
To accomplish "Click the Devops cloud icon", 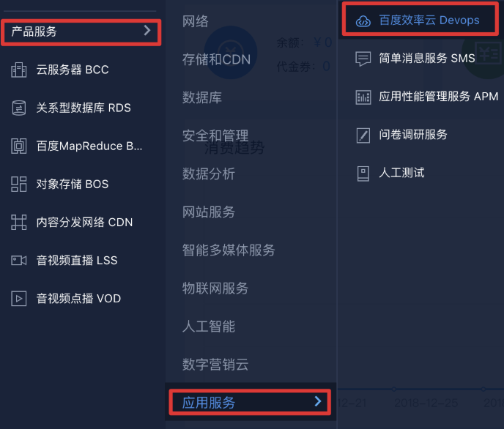I will tap(363, 21).
